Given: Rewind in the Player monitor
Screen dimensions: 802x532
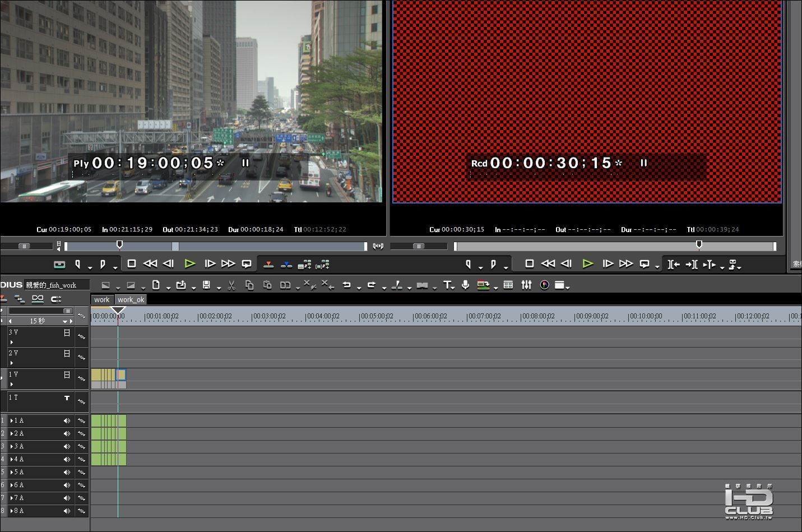Looking at the screenshot, I should [x=150, y=263].
